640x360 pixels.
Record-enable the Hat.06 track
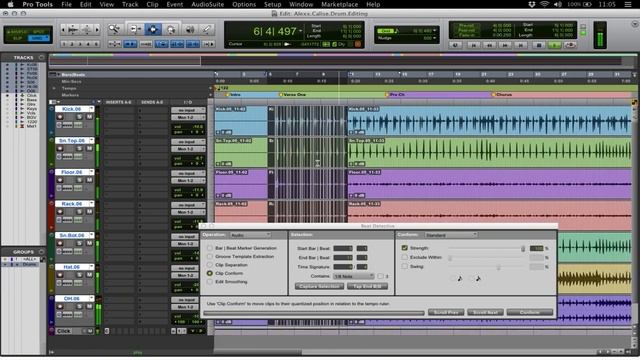pos(60,275)
